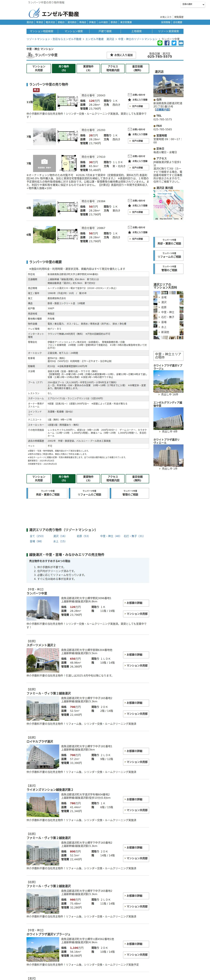Click the favorite star for listing 20043

tap(130, 100)
